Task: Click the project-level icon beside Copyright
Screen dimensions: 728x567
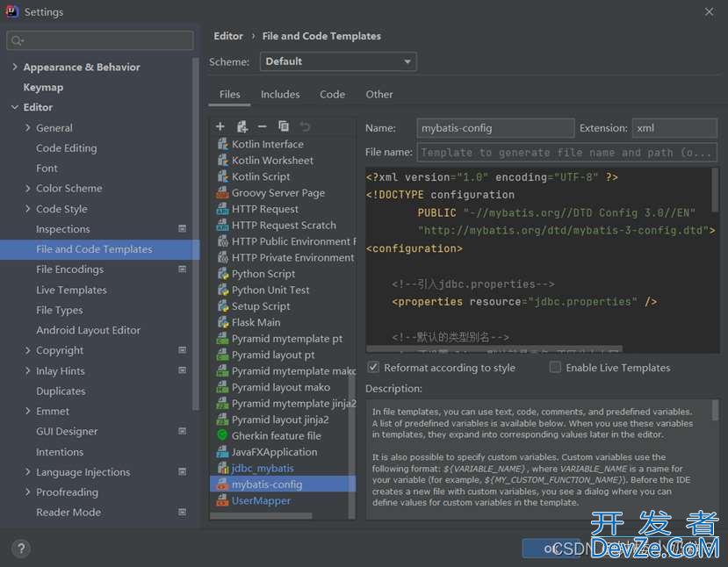Action: (x=183, y=350)
